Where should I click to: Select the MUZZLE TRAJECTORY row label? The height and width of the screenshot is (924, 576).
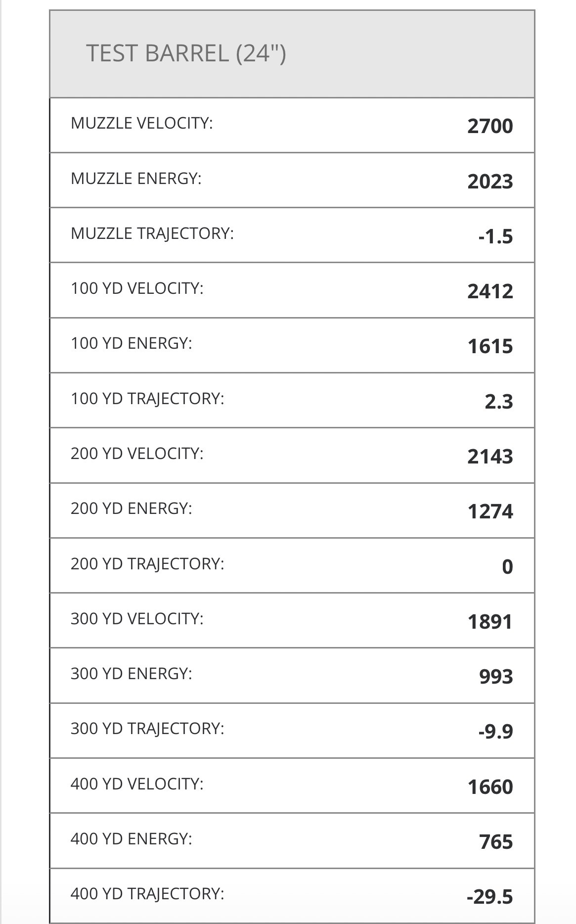pyautogui.click(x=152, y=233)
